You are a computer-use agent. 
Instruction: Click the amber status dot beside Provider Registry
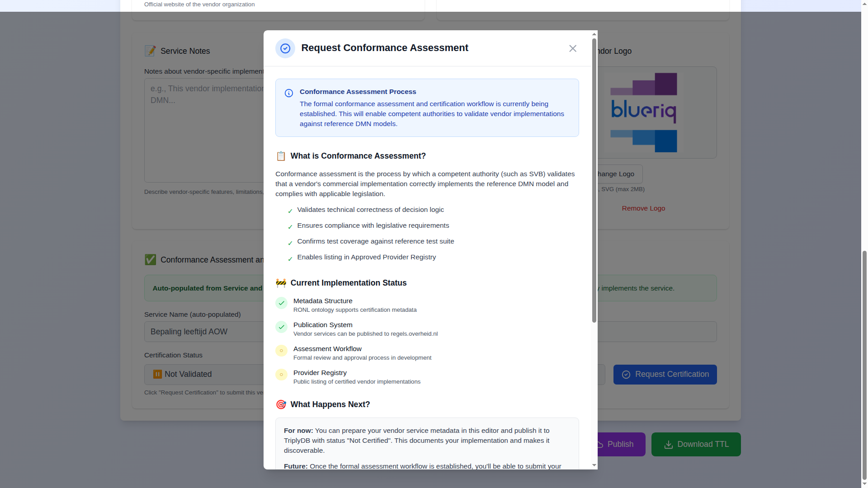click(281, 375)
